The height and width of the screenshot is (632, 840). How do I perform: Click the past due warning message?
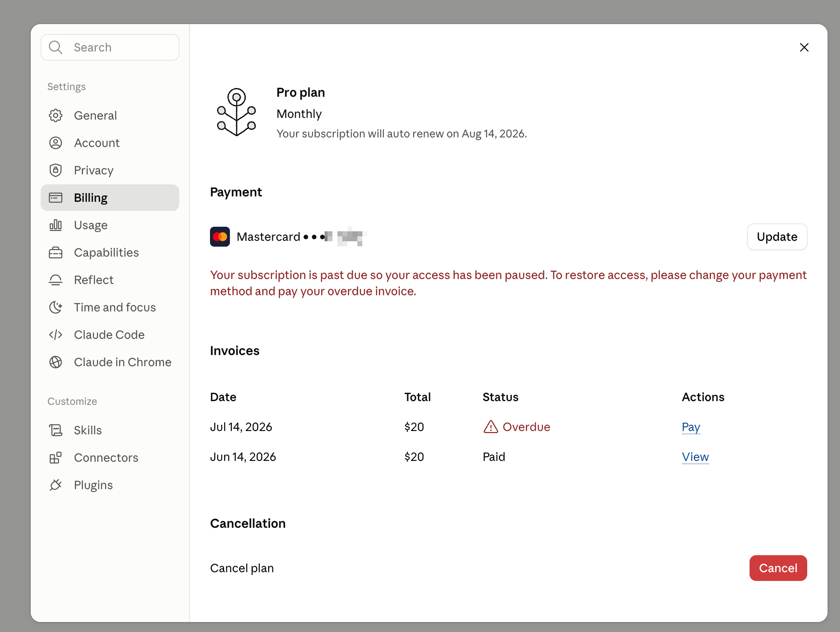[508, 283]
